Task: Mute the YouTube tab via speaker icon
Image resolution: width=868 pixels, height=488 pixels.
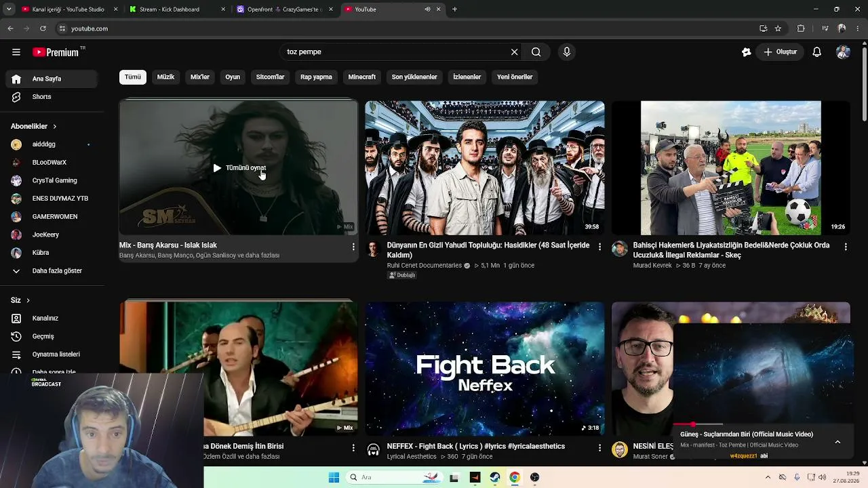Action: (x=427, y=9)
